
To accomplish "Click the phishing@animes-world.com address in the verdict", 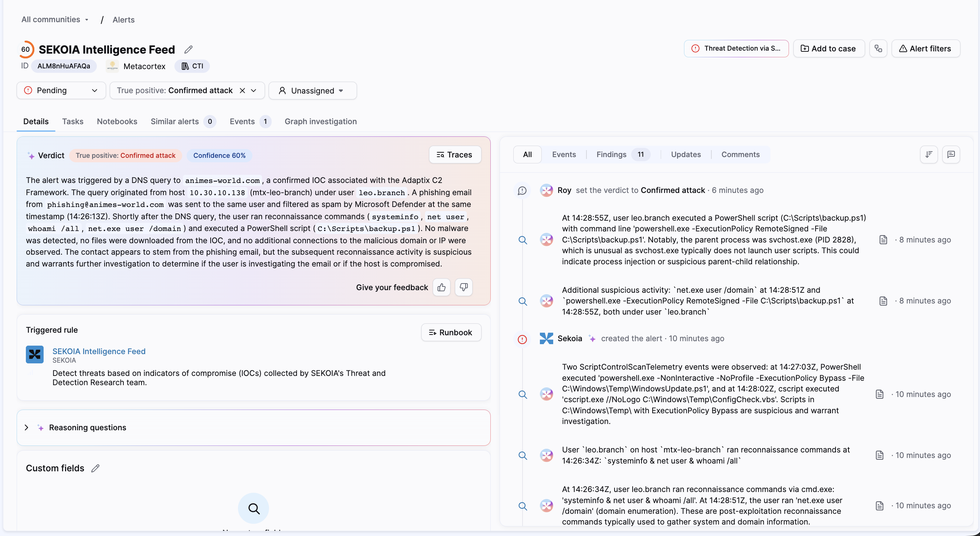I will tap(105, 204).
